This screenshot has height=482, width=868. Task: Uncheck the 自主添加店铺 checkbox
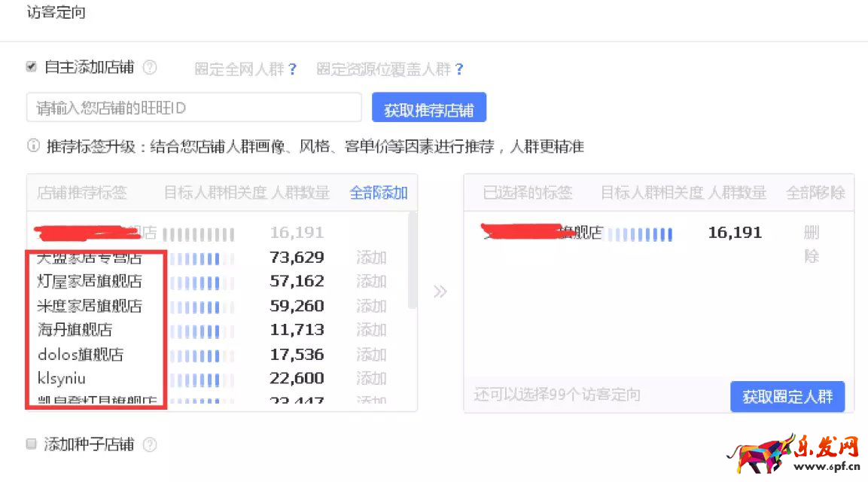[32, 67]
